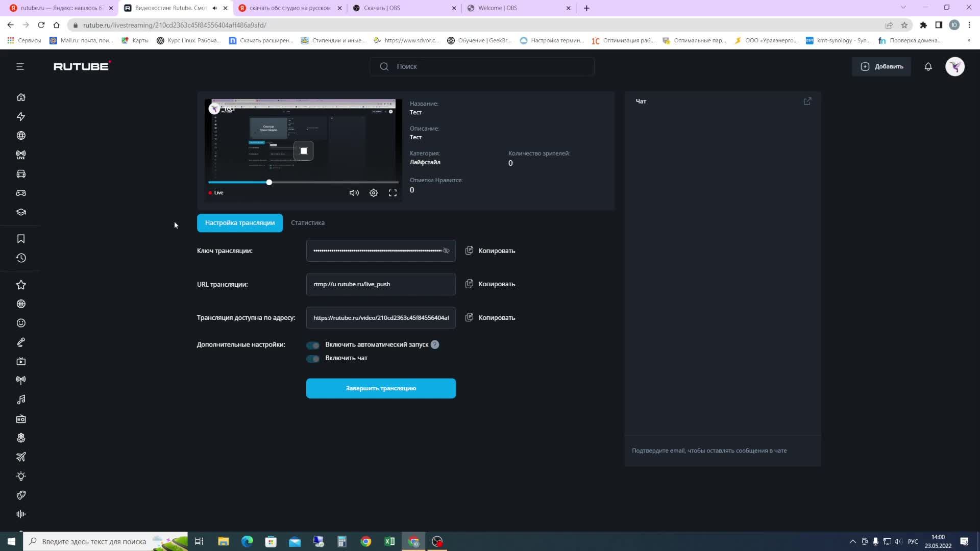Toggle full screen on the video player

tap(393, 193)
